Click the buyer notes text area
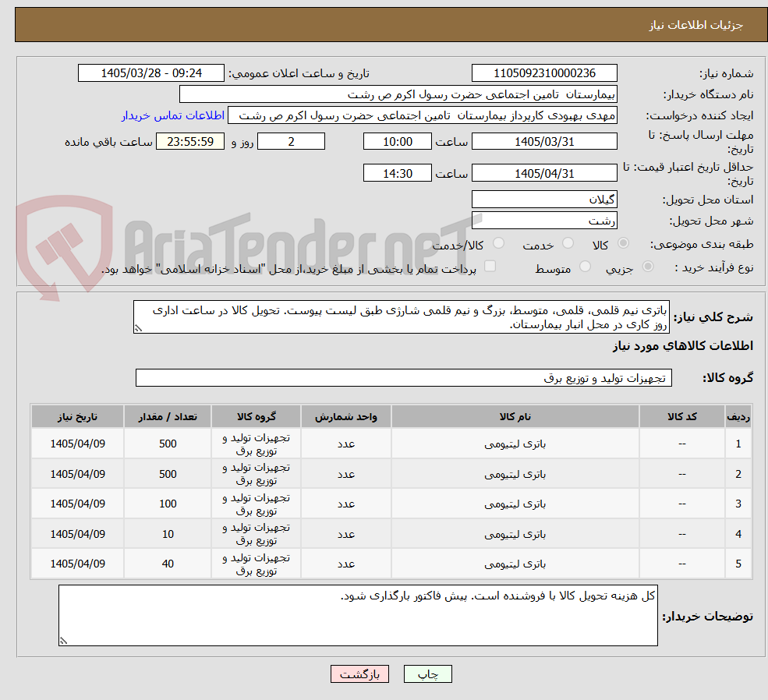 tap(358, 615)
